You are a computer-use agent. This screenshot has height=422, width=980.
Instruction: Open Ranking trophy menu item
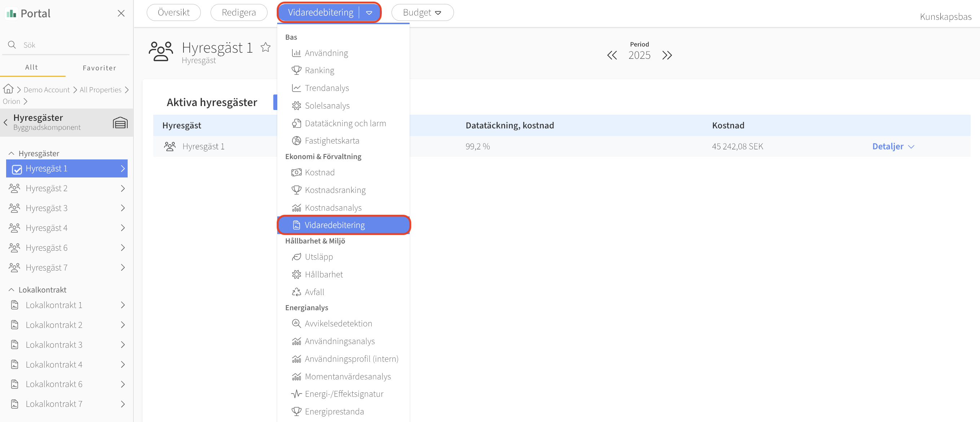(343, 70)
